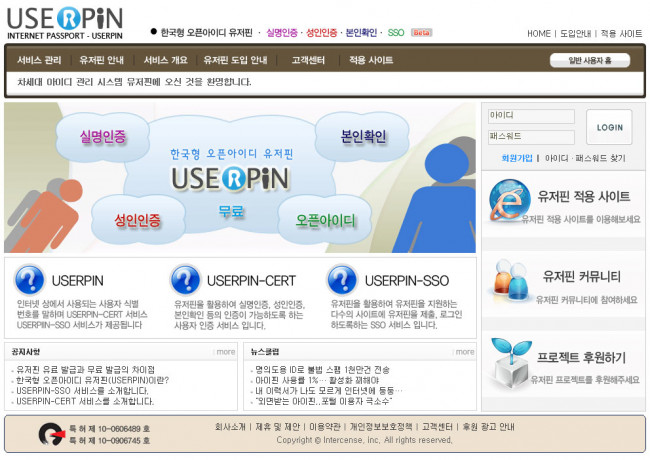Screen dimensions: 650x460
Task: Click more in the 공지사항 box
Action: pos(226,352)
